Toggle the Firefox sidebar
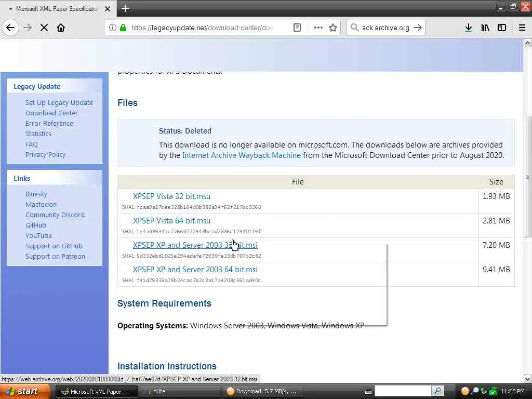 (502, 28)
